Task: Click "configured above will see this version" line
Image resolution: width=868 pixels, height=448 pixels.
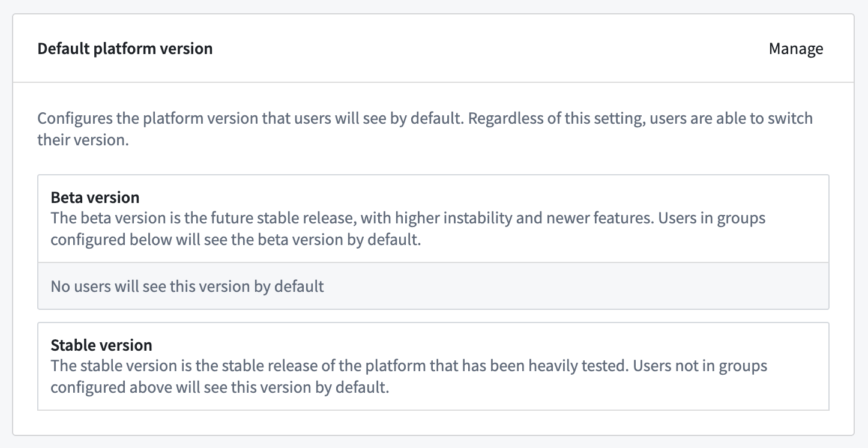Action: 220,387
